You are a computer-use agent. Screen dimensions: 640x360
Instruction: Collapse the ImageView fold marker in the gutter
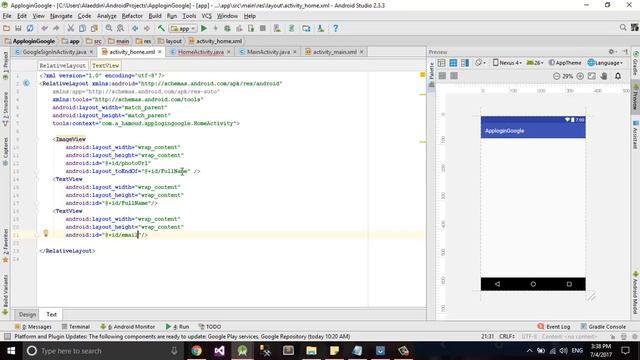coord(36,139)
